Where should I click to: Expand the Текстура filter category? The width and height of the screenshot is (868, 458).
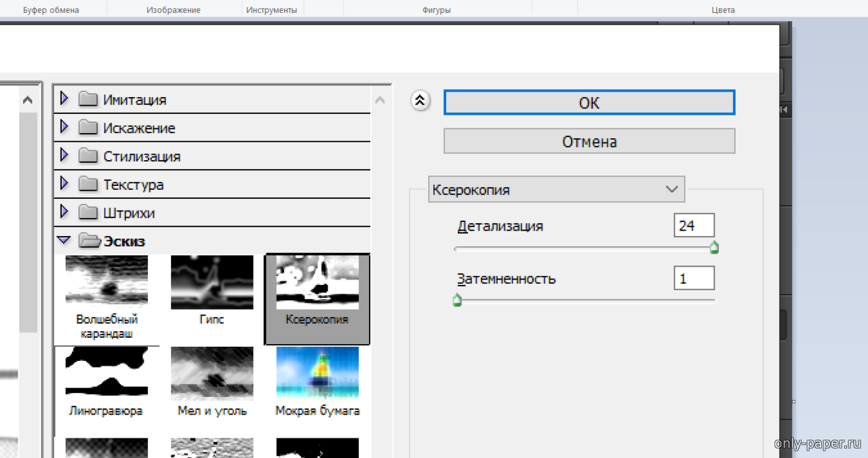coord(65,184)
